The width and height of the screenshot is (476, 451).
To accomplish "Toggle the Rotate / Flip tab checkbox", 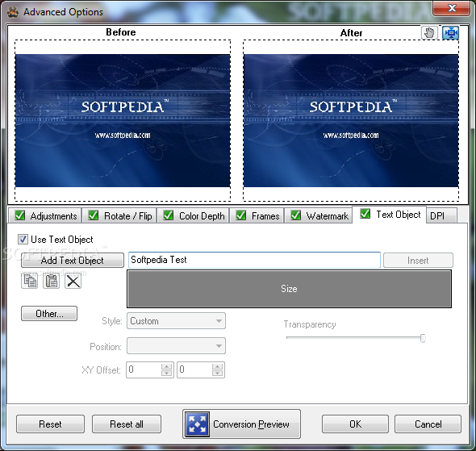I will [x=94, y=215].
